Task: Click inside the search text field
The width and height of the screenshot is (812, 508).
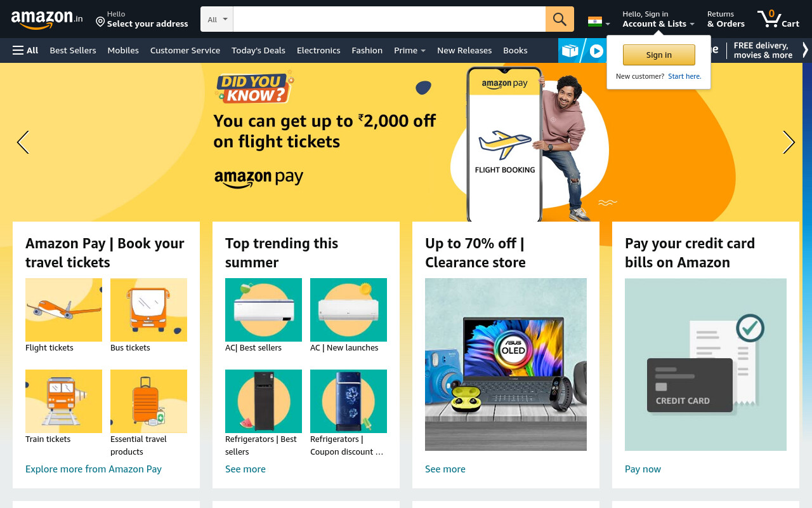Action: [x=390, y=19]
